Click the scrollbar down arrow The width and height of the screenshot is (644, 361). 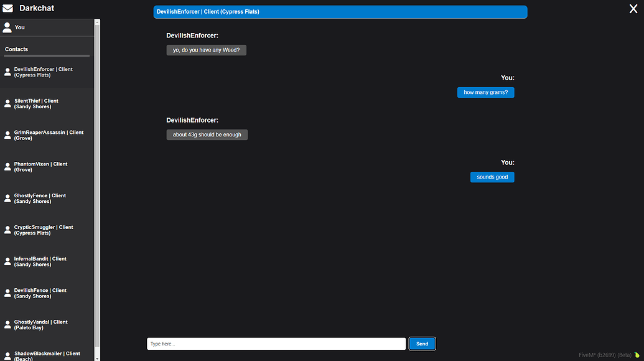click(97, 359)
